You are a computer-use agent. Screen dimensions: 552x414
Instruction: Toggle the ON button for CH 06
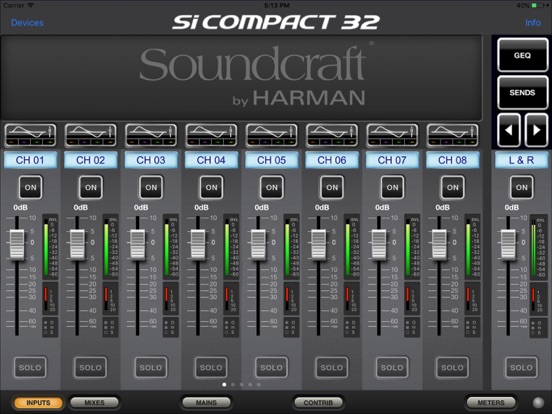(x=332, y=187)
